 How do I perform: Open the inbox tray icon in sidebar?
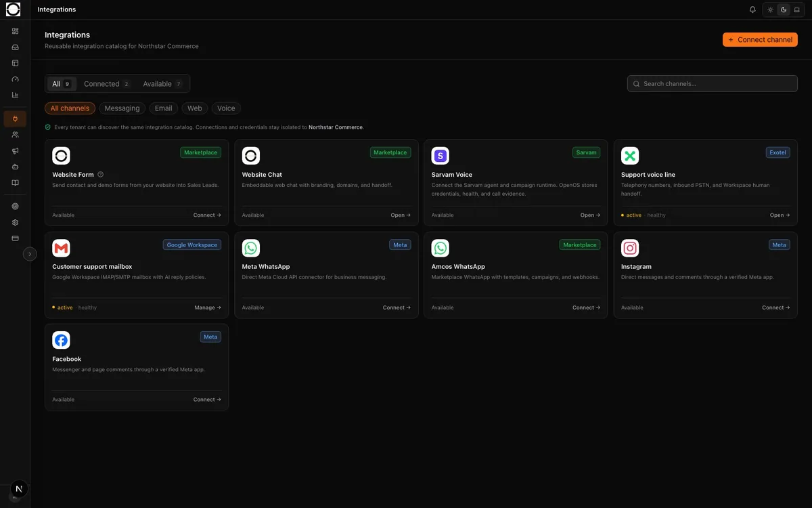click(15, 47)
